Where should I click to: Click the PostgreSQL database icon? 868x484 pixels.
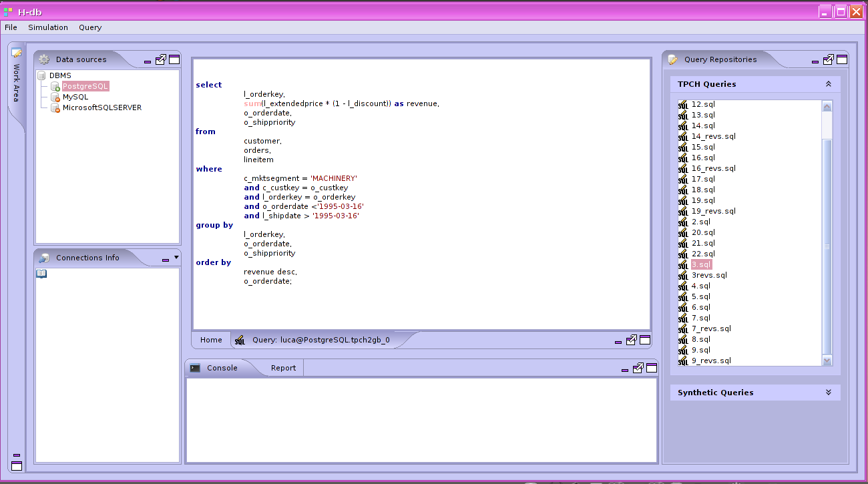click(56, 86)
